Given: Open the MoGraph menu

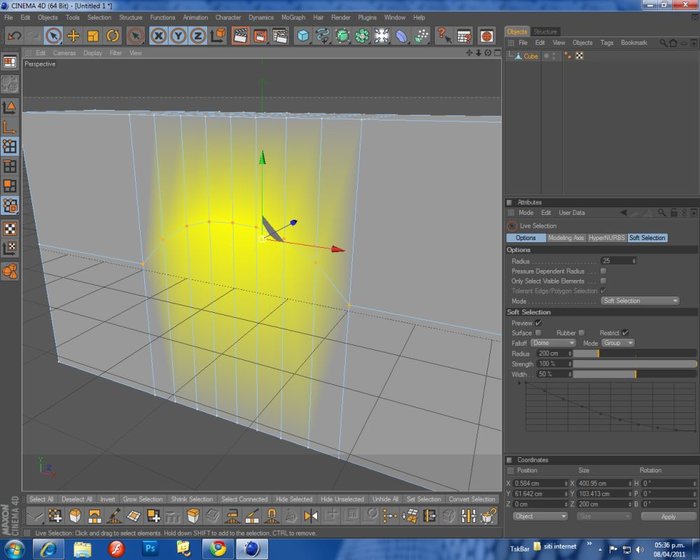Looking at the screenshot, I should pos(293,17).
